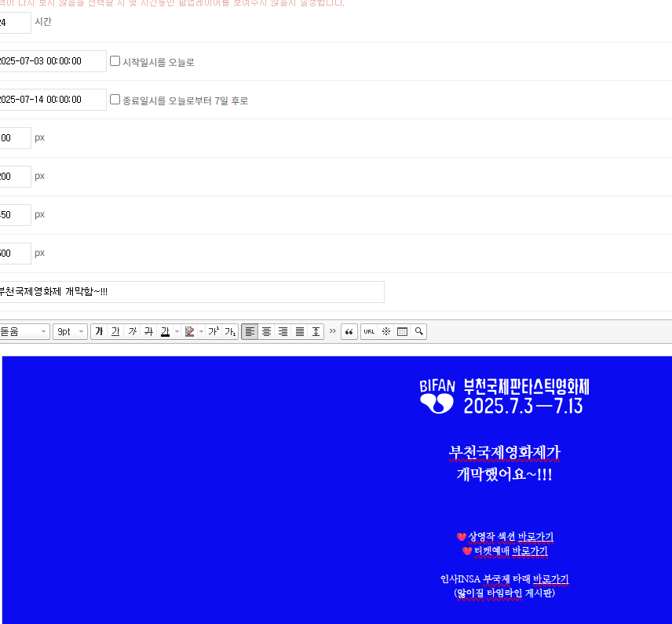
Task: Apply subscript formatting
Action: pyautogui.click(x=230, y=332)
